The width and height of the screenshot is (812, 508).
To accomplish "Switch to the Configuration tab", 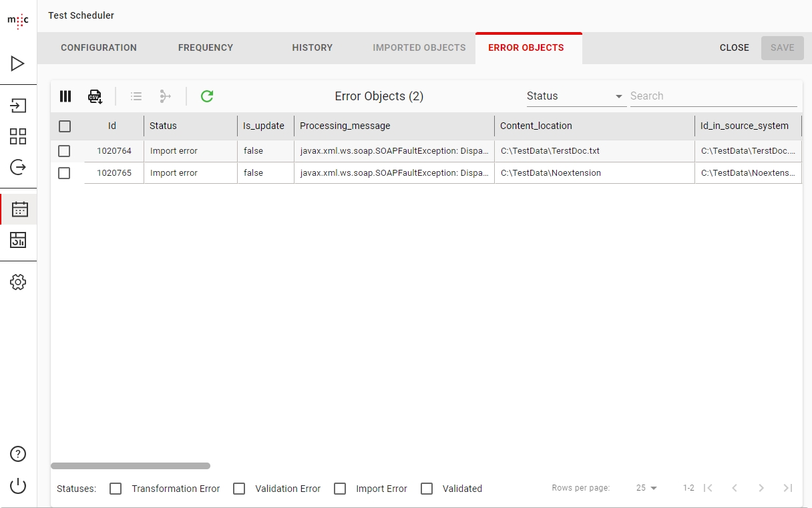I will click(x=99, y=48).
